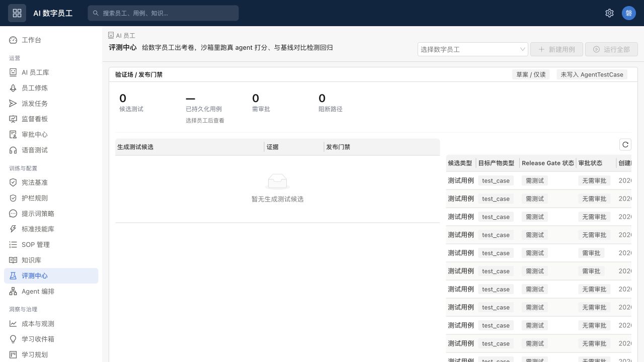Click the 审批中心 document icon
This screenshot has height=362, width=644.
(x=13, y=135)
